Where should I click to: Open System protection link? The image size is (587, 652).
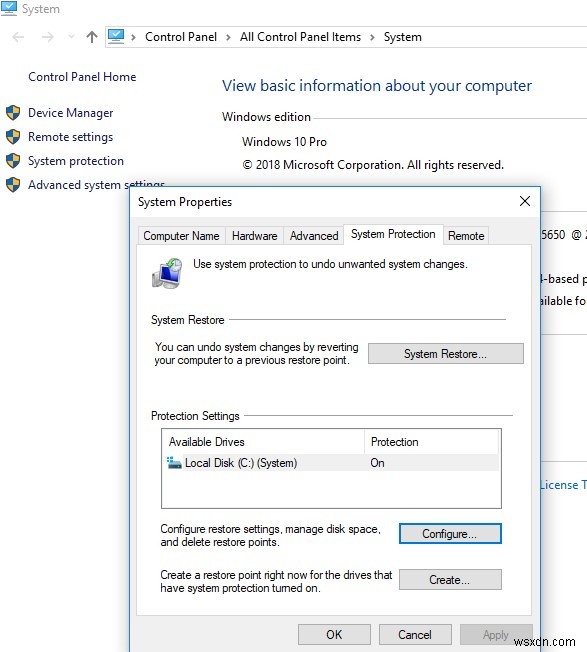pyautogui.click(x=76, y=161)
